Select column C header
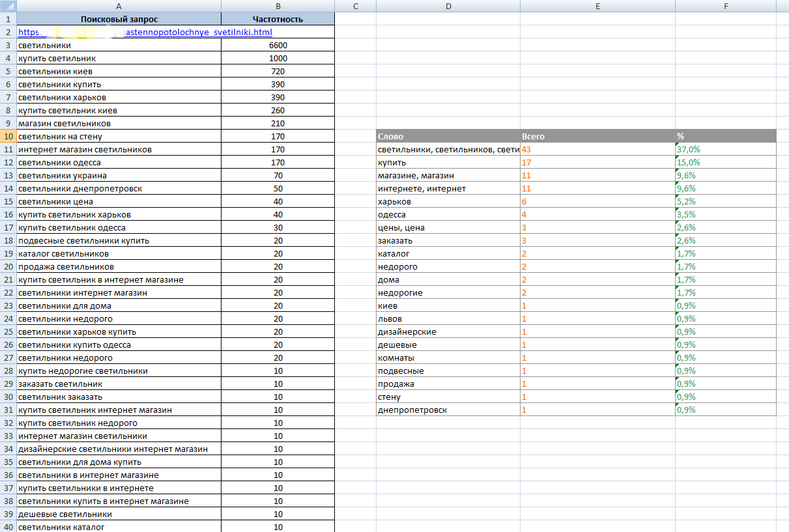Image resolution: width=789 pixels, height=532 pixels. pos(355,6)
